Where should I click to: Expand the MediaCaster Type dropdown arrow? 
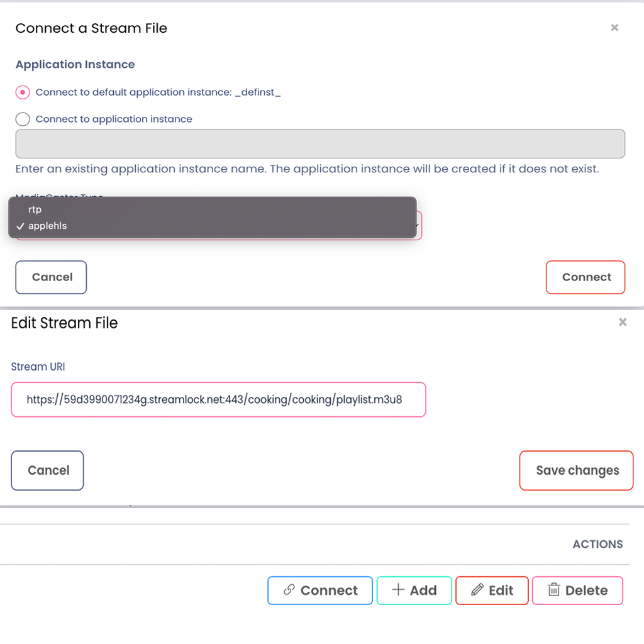pos(418,225)
